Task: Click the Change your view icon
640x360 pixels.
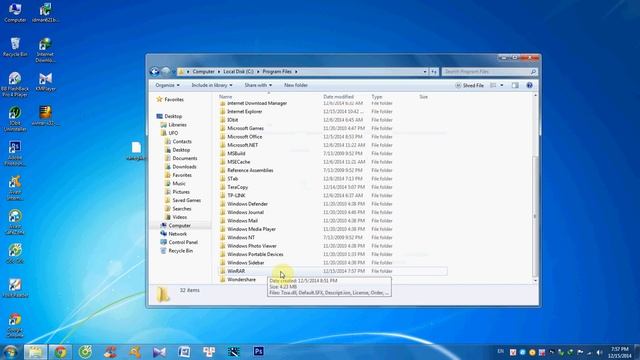Action: click(493, 85)
